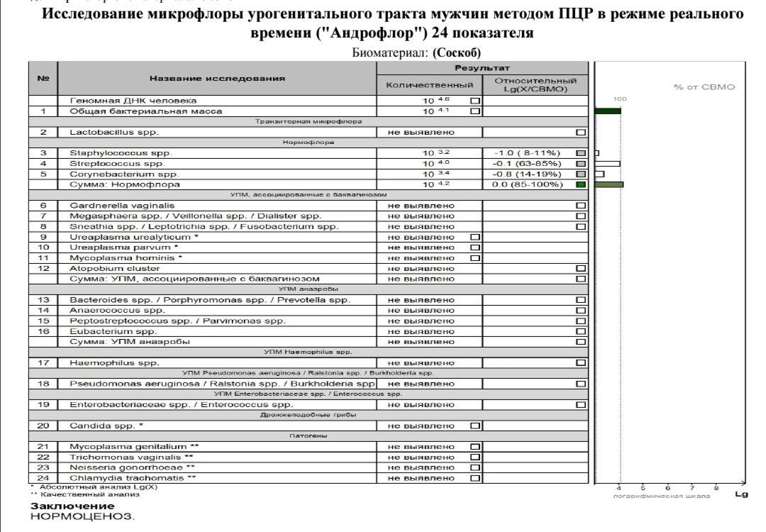
Task: Select the "Neisseria gonorrhoeae" row name
Action: [132, 468]
